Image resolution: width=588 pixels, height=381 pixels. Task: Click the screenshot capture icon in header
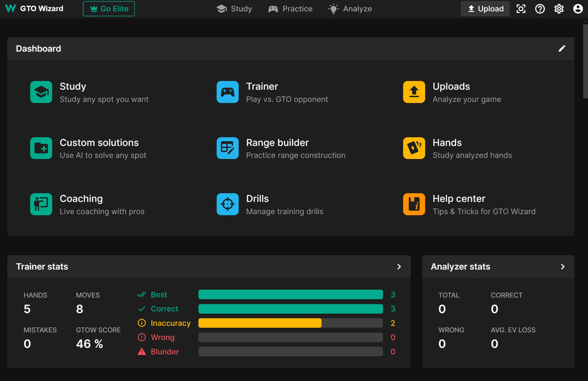pyautogui.click(x=521, y=9)
